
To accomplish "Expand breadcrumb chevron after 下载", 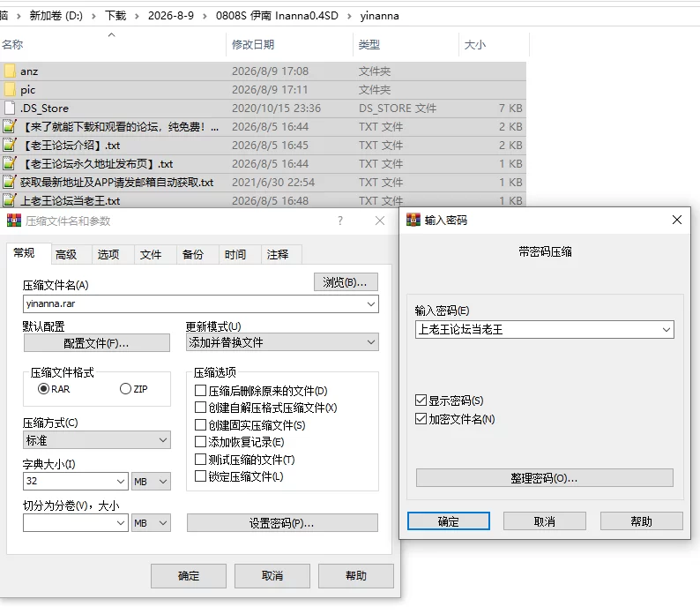I will 137,16.
